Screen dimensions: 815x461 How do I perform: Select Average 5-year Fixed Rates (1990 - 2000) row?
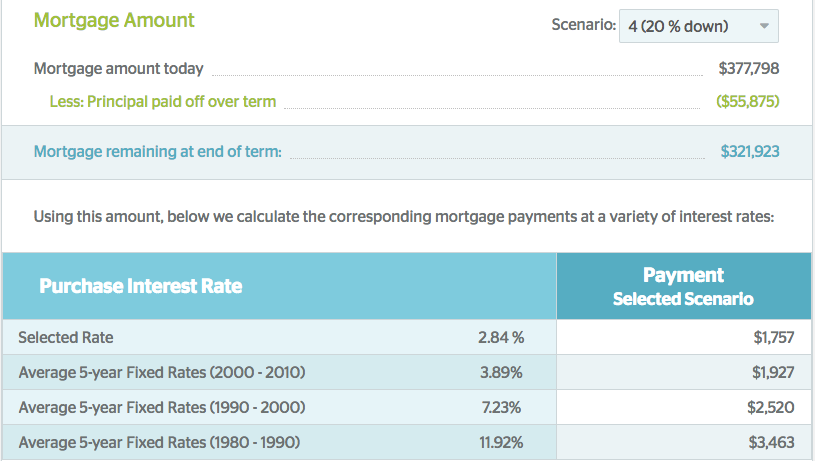(x=407, y=407)
